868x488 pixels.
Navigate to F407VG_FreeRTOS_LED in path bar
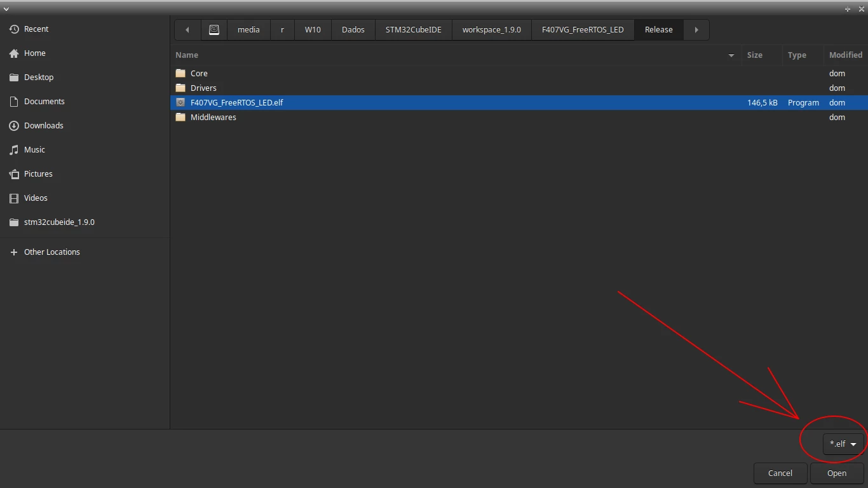click(583, 30)
